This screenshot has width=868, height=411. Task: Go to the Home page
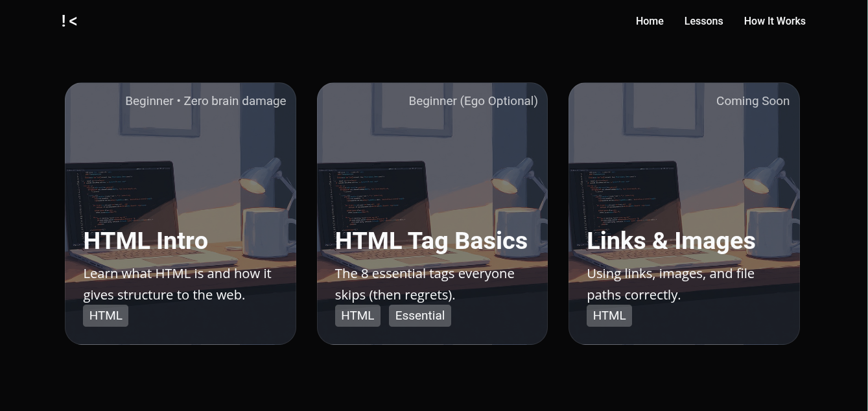pyautogui.click(x=649, y=21)
